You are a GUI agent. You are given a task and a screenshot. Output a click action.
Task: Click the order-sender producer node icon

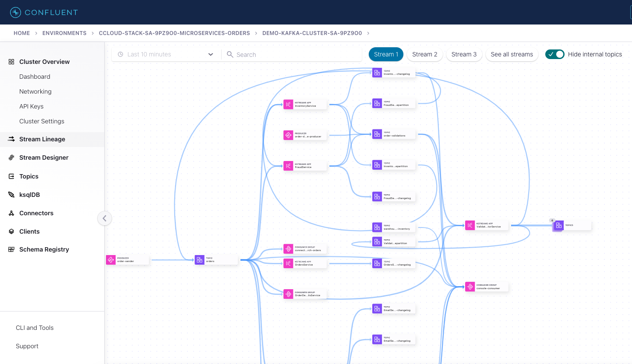click(110, 260)
